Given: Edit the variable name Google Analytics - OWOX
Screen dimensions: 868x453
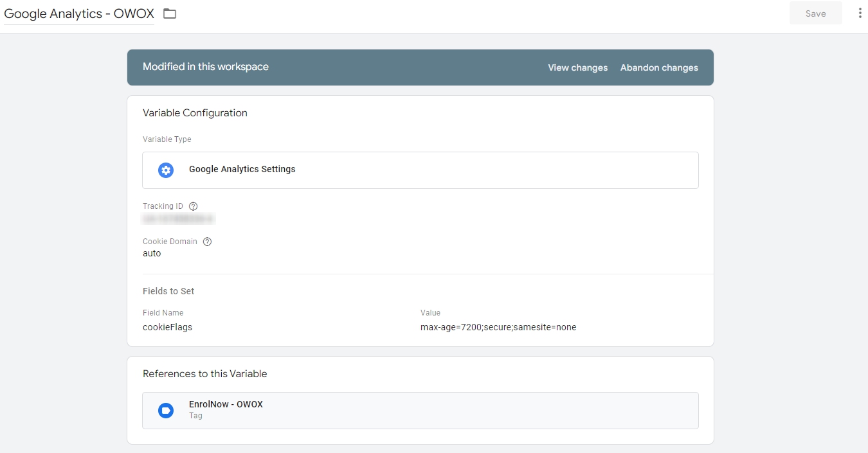Looking at the screenshot, I should coord(79,14).
